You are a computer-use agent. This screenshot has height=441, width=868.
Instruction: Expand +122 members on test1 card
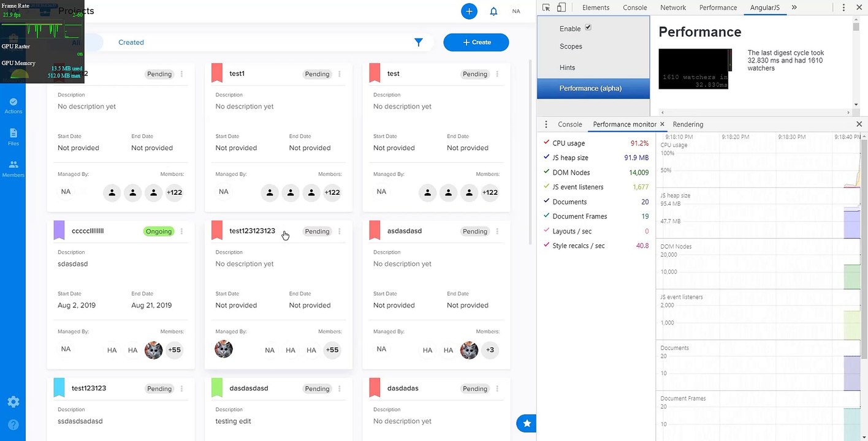pos(332,192)
